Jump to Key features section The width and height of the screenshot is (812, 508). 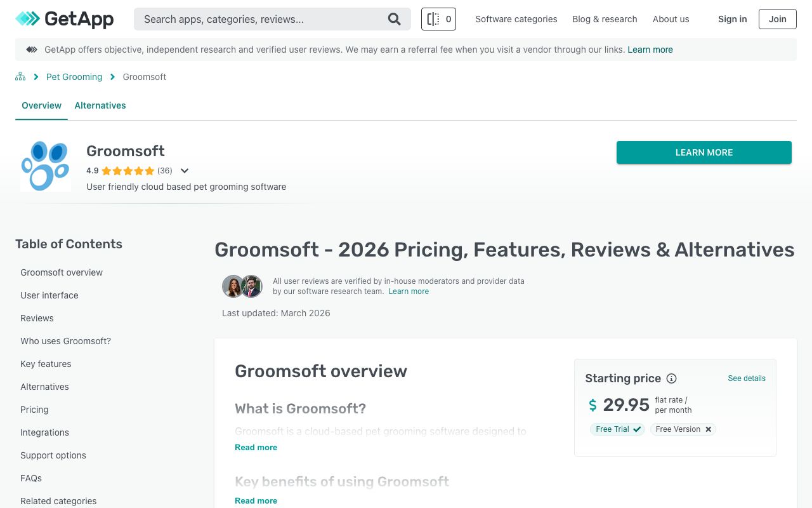[46, 364]
